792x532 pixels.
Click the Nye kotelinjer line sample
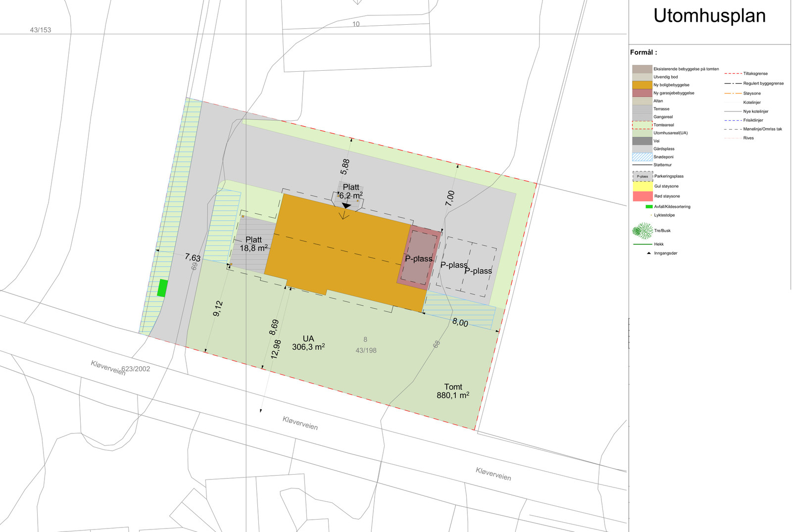click(733, 111)
